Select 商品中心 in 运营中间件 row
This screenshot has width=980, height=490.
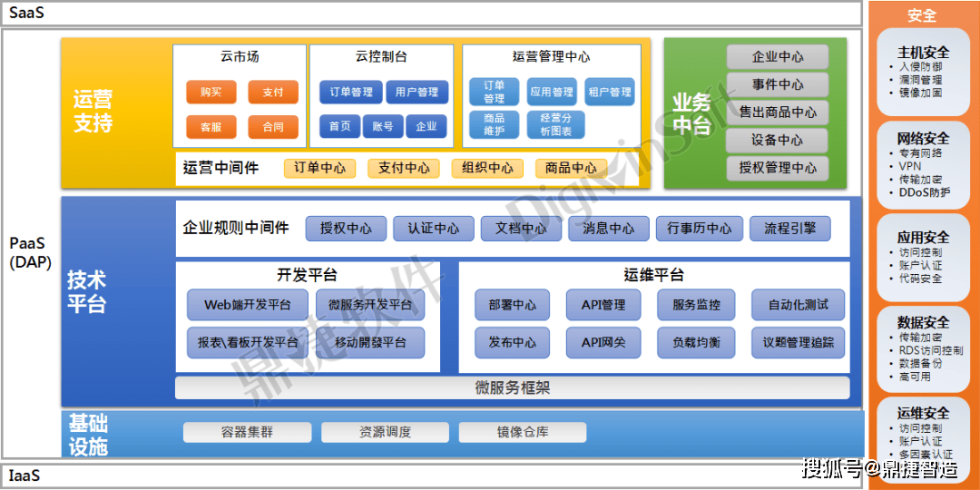(572, 168)
